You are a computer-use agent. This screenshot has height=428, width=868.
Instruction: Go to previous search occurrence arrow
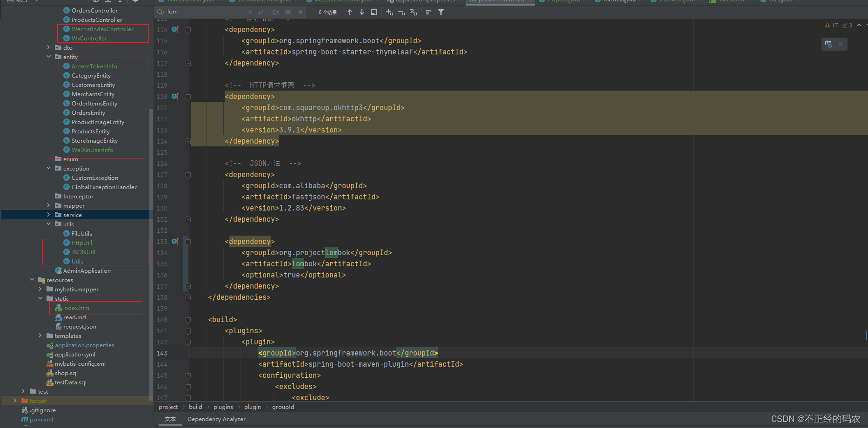(x=350, y=12)
